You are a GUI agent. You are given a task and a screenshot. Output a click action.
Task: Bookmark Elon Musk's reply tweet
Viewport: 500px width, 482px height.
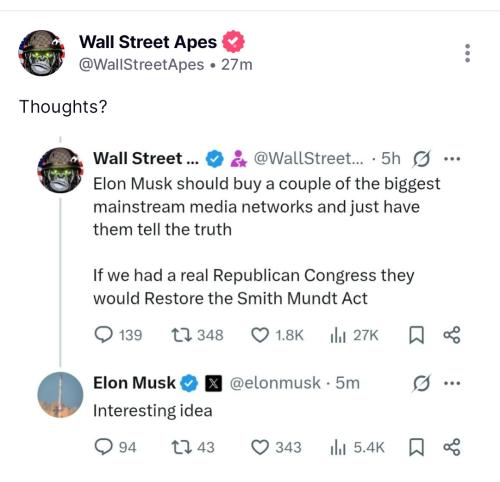tap(416, 447)
